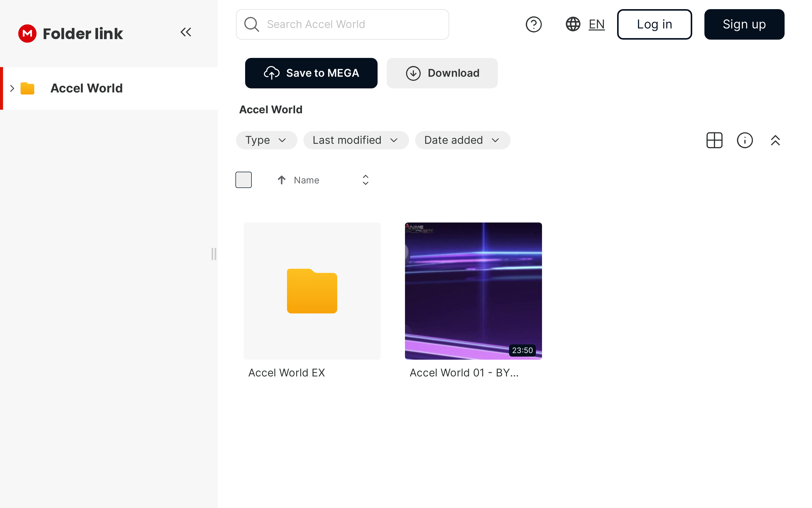This screenshot has height=508, width=812.
Task: Open the Date added filter dropdown
Action: click(462, 140)
